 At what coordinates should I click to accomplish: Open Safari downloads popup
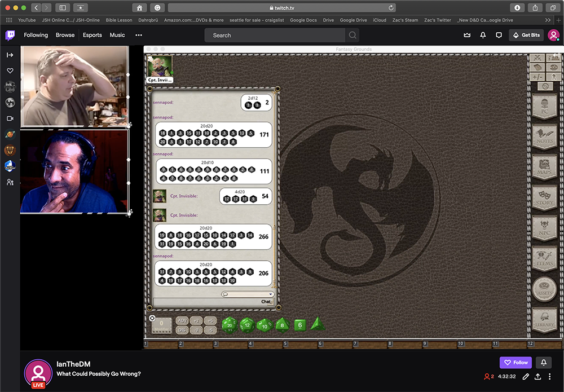pyautogui.click(x=517, y=7)
